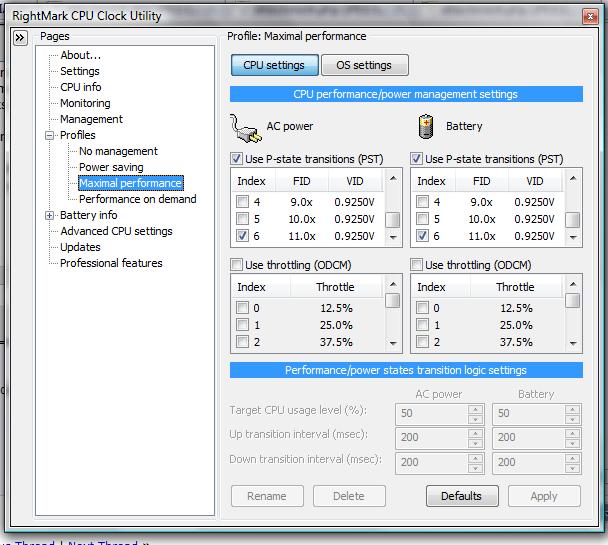Image resolution: width=608 pixels, height=545 pixels.
Task: Check AC power P-state index 4 box
Action: tap(242, 202)
